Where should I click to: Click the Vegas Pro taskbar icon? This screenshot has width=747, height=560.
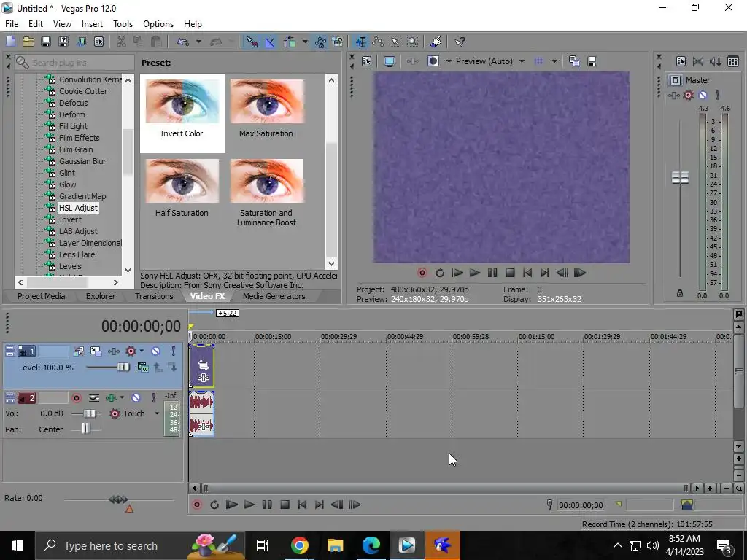click(x=406, y=545)
